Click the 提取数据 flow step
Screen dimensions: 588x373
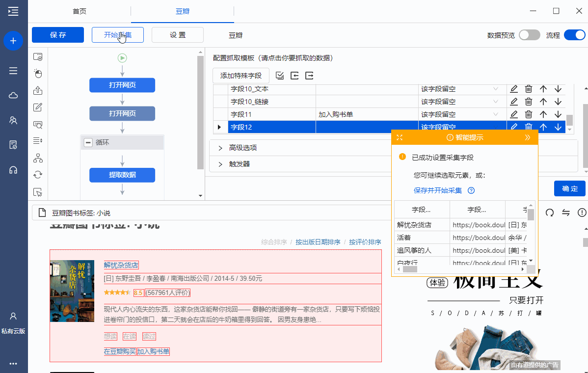[x=122, y=175]
